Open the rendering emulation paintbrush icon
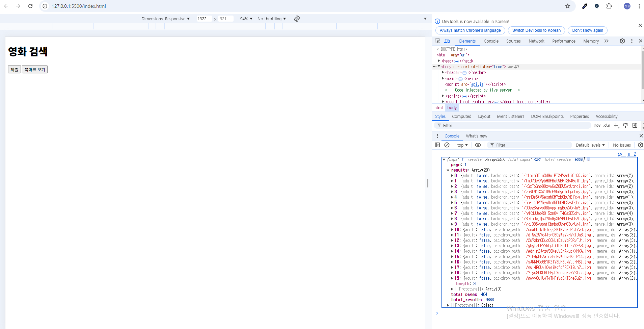This screenshot has width=644, height=329. point(625,125)
